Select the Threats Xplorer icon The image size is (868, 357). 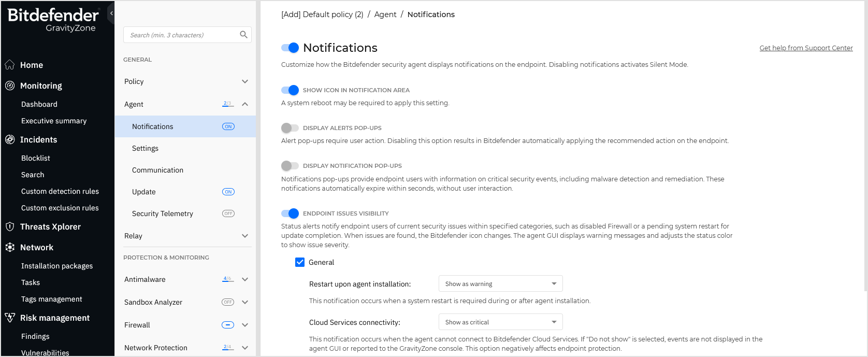[9, 226]
